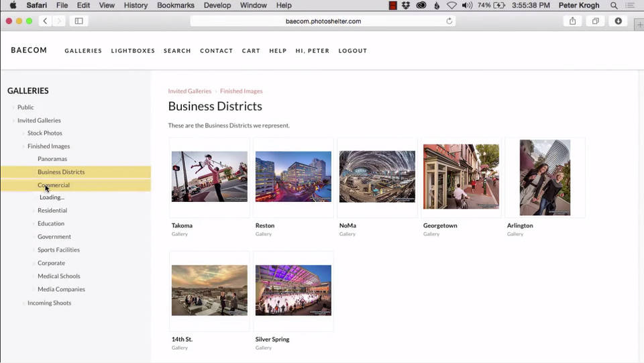Expand the Public gallery tree node
644x363 pixels.
pos(13,107)
